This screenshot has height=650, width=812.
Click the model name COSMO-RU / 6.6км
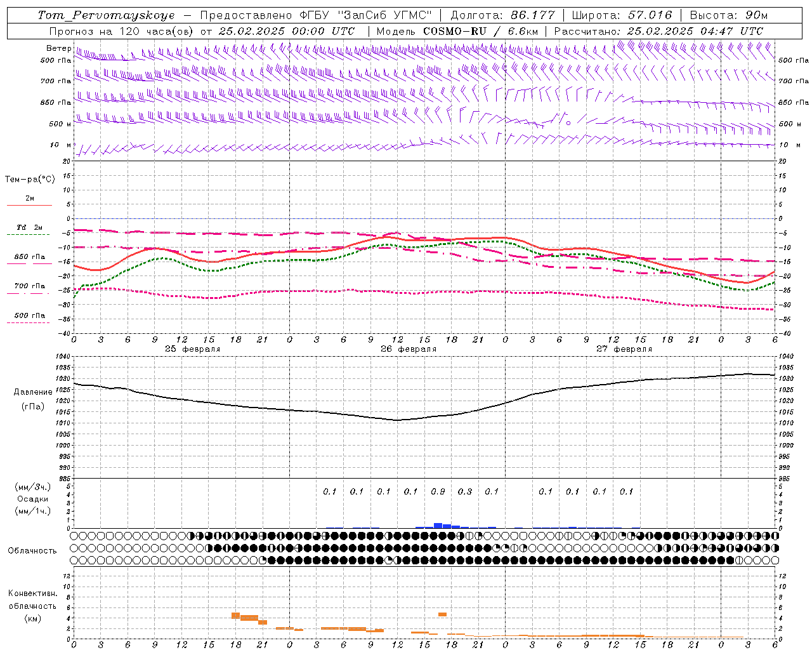tap(480, 31)
